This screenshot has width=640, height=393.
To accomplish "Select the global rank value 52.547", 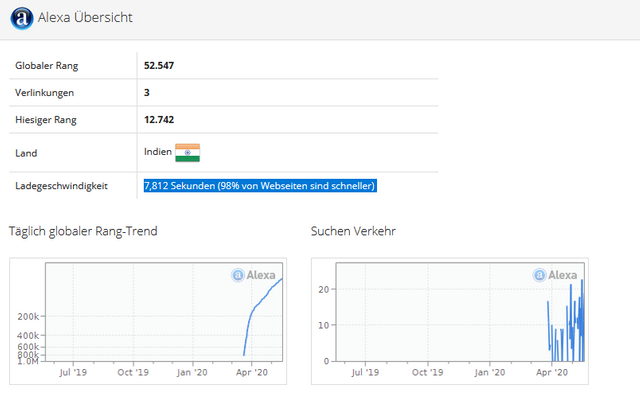I will pyautogui.click(x=159, y=65).
